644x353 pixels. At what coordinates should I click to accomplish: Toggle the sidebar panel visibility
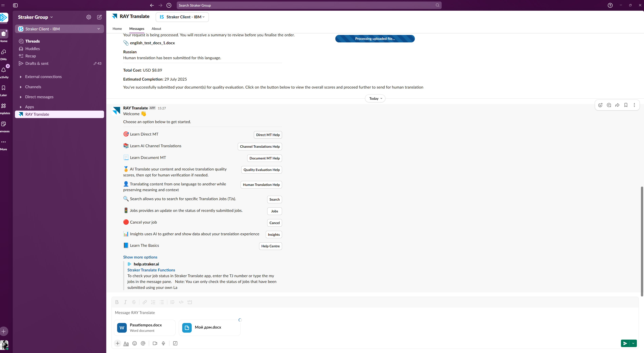[15, 5]
